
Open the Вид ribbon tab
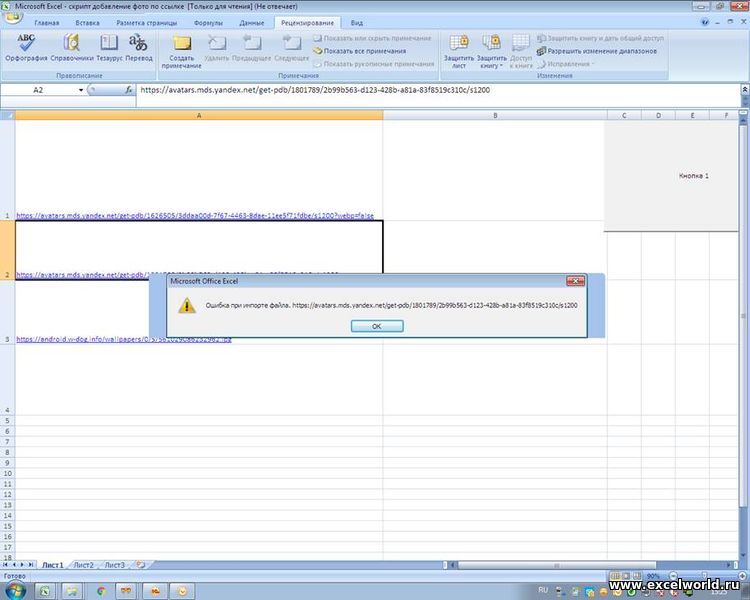[x=356, y=22]
